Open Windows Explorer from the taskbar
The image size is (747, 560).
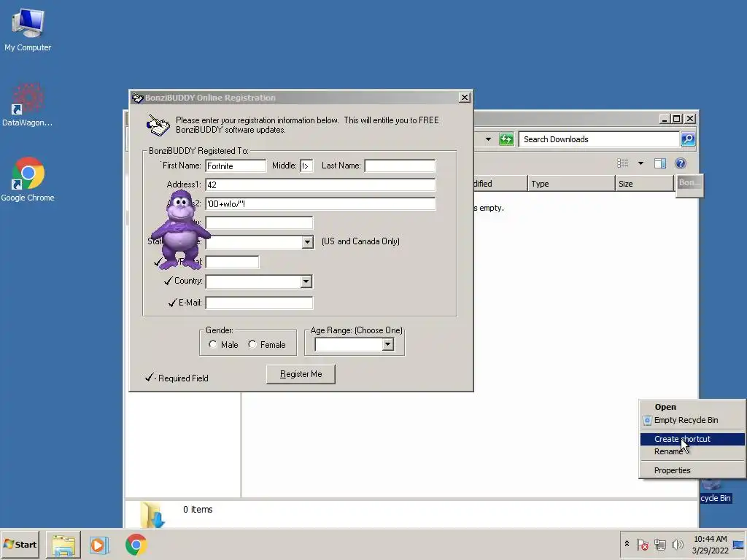click(x=63, y=545)
